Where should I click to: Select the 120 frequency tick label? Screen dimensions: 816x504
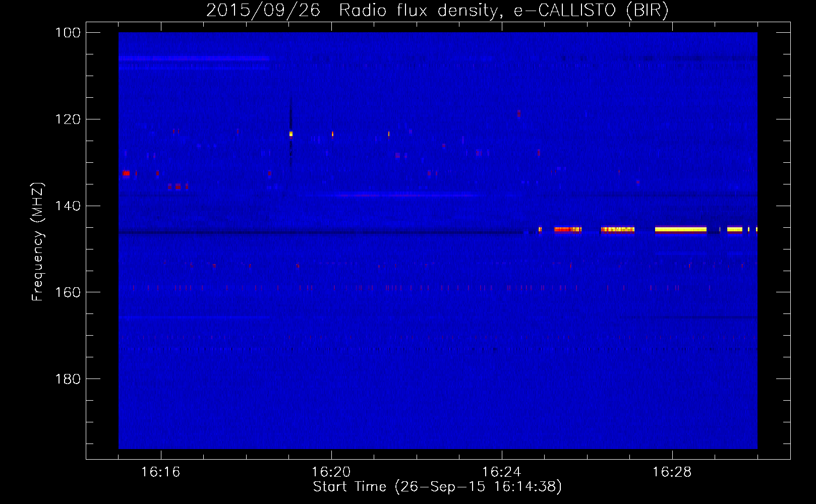point(68,119)
